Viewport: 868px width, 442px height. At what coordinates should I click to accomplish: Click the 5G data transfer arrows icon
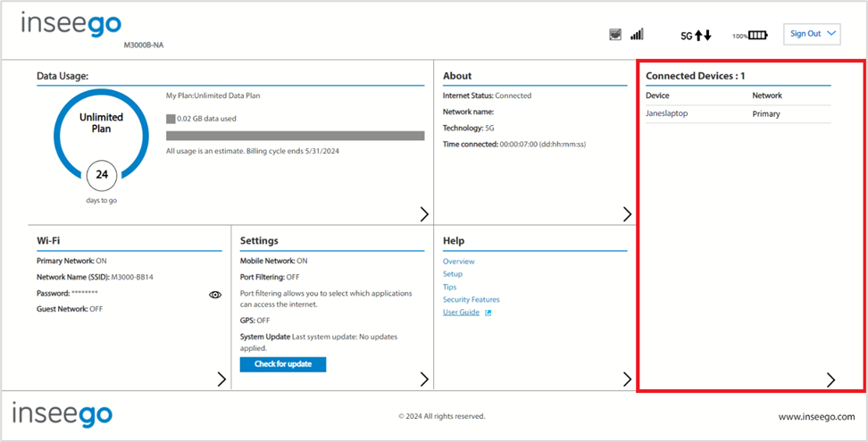pos(696,36)
